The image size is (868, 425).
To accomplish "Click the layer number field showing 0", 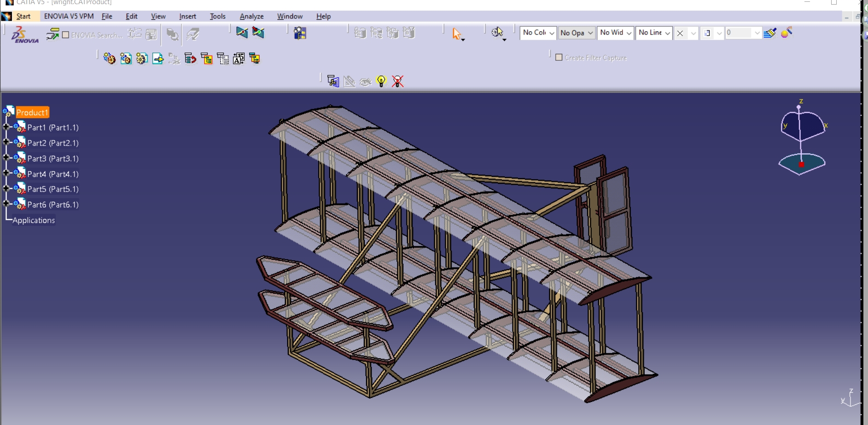I will pyautogui.click(x=739, y=33).
